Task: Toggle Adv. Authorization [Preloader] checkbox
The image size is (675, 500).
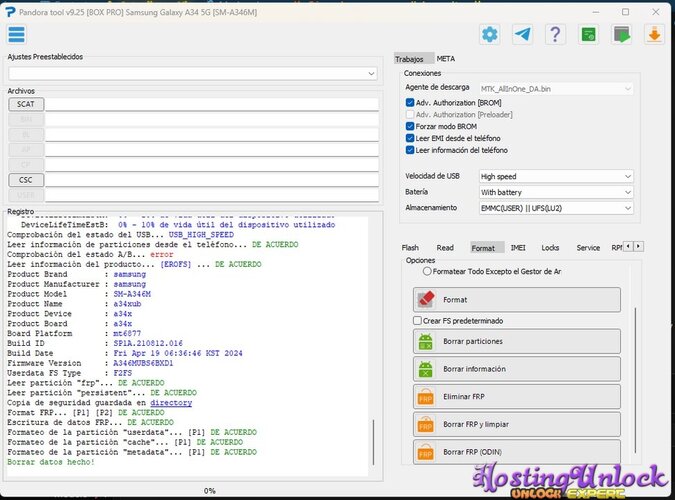Action: tap(410, 115)
